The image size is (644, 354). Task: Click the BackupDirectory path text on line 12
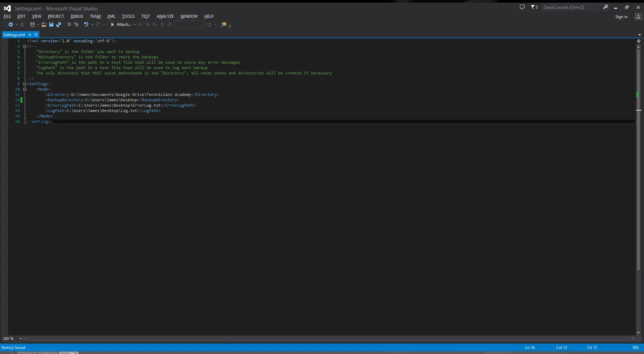pyautogui.click(x=111, y=100)
